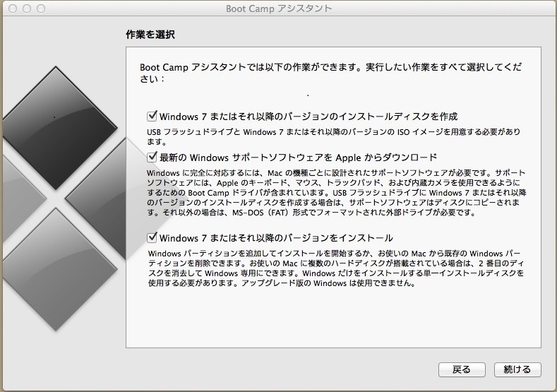Click the label 'Windows 7 またはそれ以降のバージョンをインストール'
The image size is (557, 392).
click(x=276, y=238)
